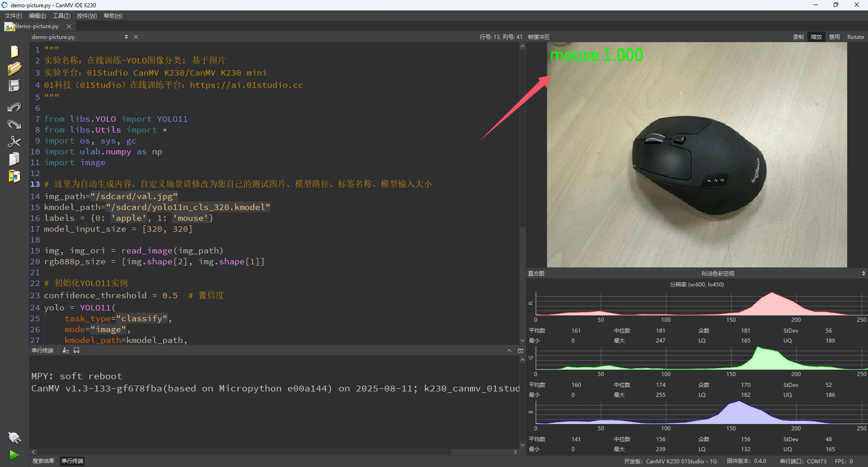Click the New File icon in sidebar
868x467 pixels.
click(14, 52)
